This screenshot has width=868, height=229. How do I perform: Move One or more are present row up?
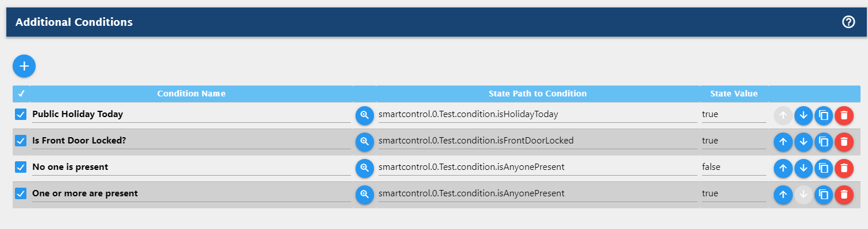pos(782,195)
